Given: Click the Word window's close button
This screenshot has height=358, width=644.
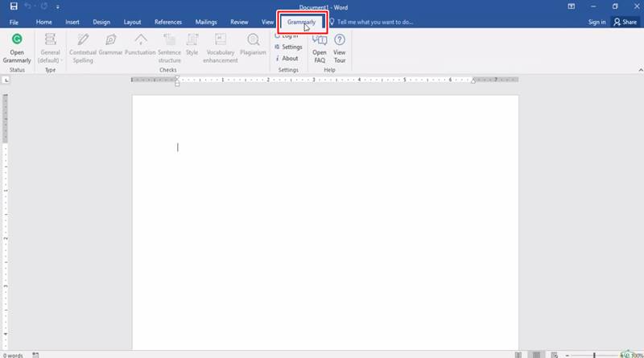Looking at the screenshot, I should (637, 6).
